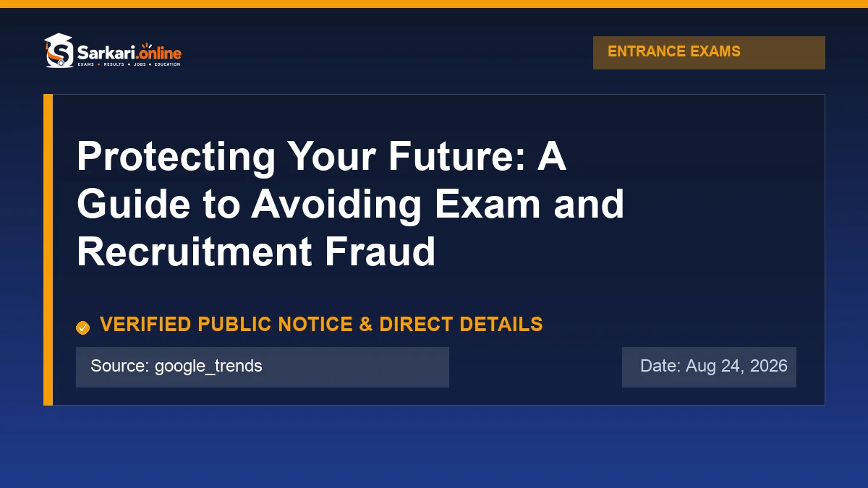Click the 'EXAMS RESULTS JOBS EDUCATION' tagline
Viewport: 868px width, 488px height.
pos(129,65)
